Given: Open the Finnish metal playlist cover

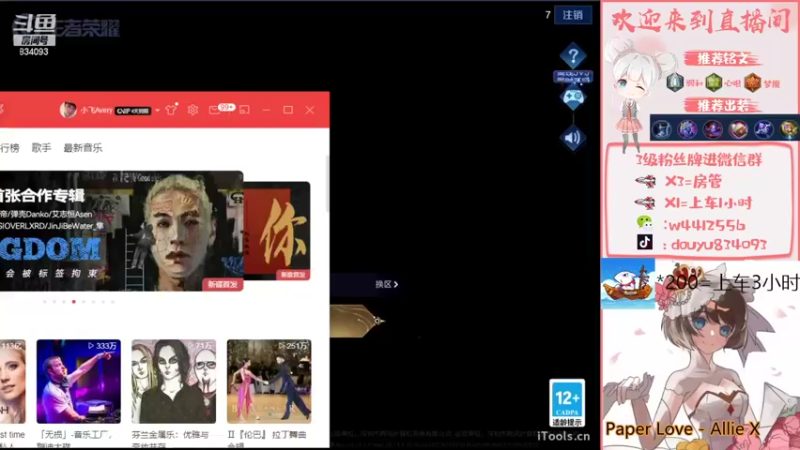Looking at the screenshot, I should 173,381.
